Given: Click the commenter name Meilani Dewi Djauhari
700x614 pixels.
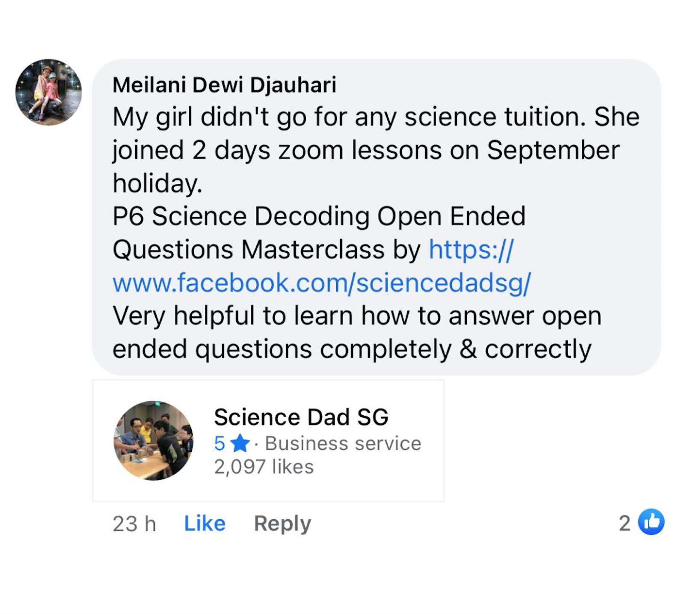Looking at the screenshot, I should [224, 84].
